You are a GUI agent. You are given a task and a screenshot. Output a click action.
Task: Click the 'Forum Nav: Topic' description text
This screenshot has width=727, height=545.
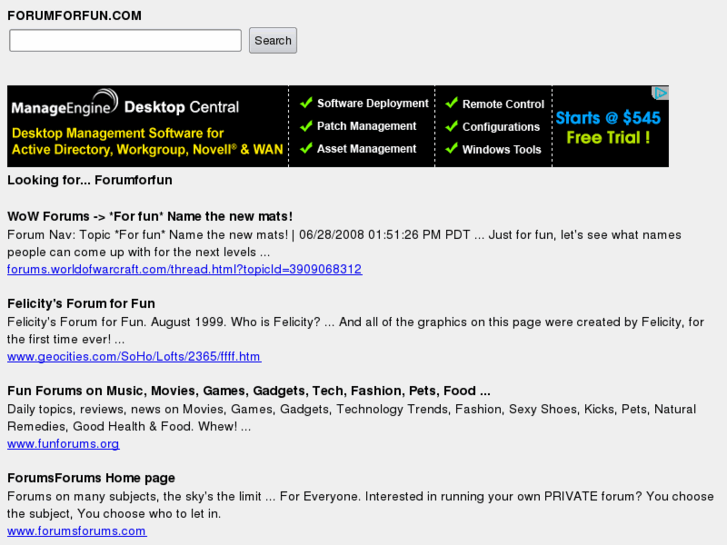[344, 244]
